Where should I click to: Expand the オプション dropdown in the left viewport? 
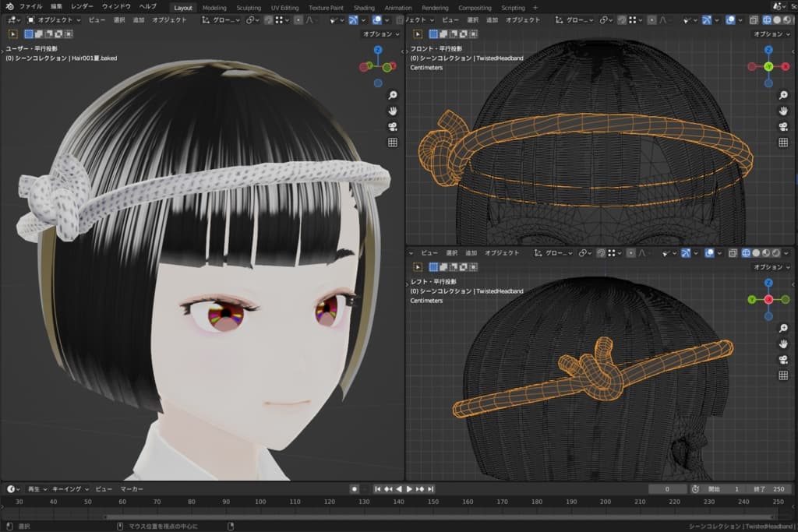381,33
